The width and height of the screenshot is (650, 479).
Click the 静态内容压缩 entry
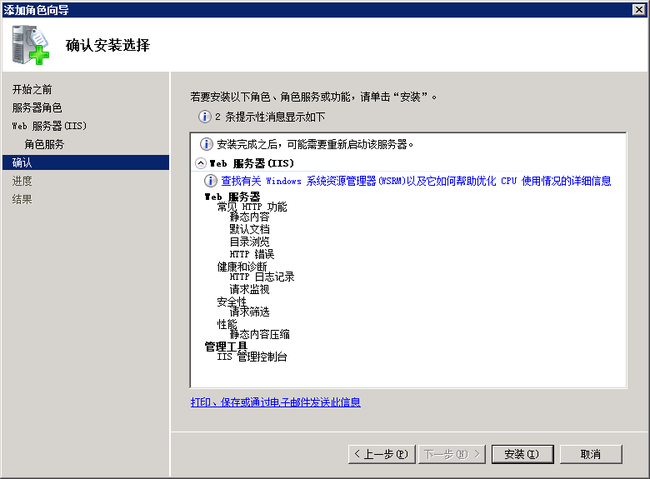(x=260, y=334)
